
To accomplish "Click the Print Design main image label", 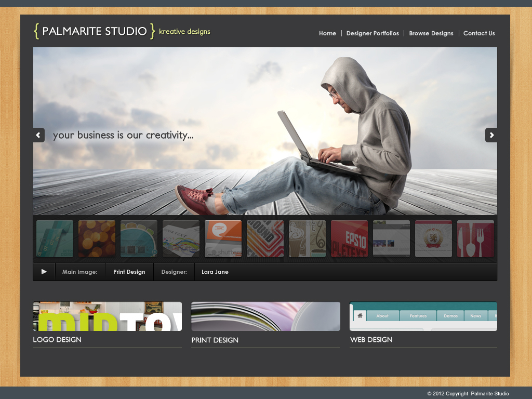I will pos(129,272).
